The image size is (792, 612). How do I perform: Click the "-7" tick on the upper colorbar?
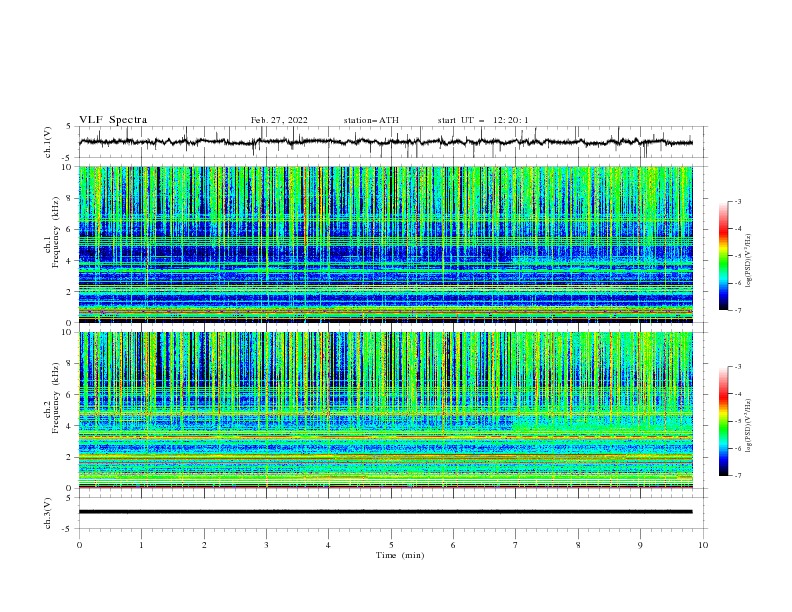pos(737,310)
